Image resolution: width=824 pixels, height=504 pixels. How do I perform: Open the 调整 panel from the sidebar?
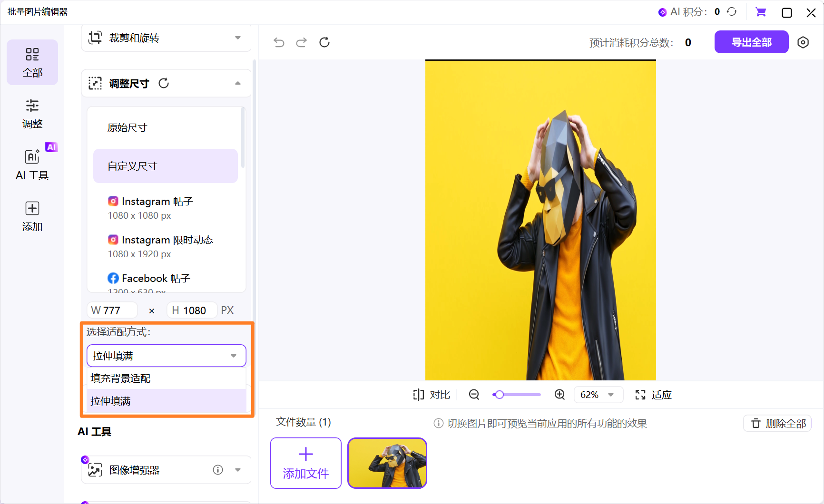click(32, 113)
